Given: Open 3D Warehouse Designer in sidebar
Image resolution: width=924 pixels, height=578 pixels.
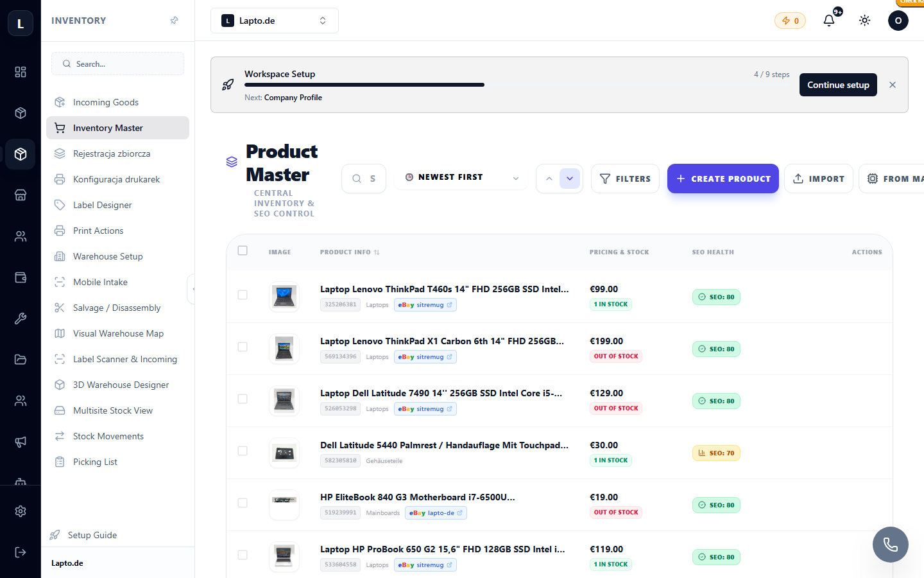Looking at the screenshot, I should point(117,385).
